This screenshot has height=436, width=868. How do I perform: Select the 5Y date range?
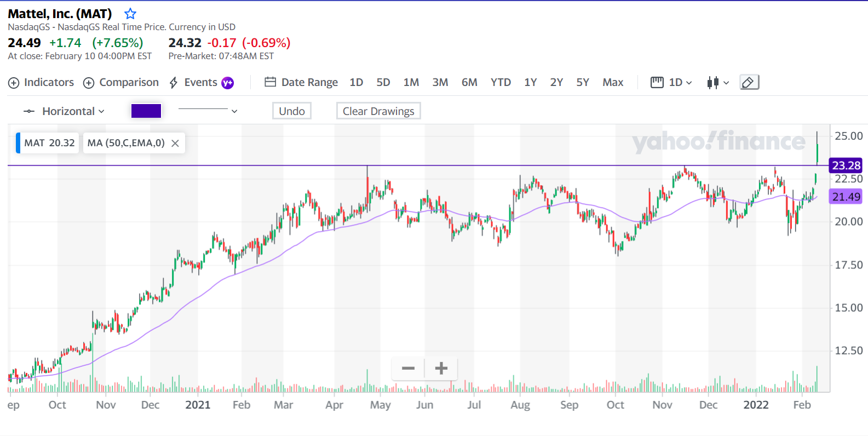point(583,82)
